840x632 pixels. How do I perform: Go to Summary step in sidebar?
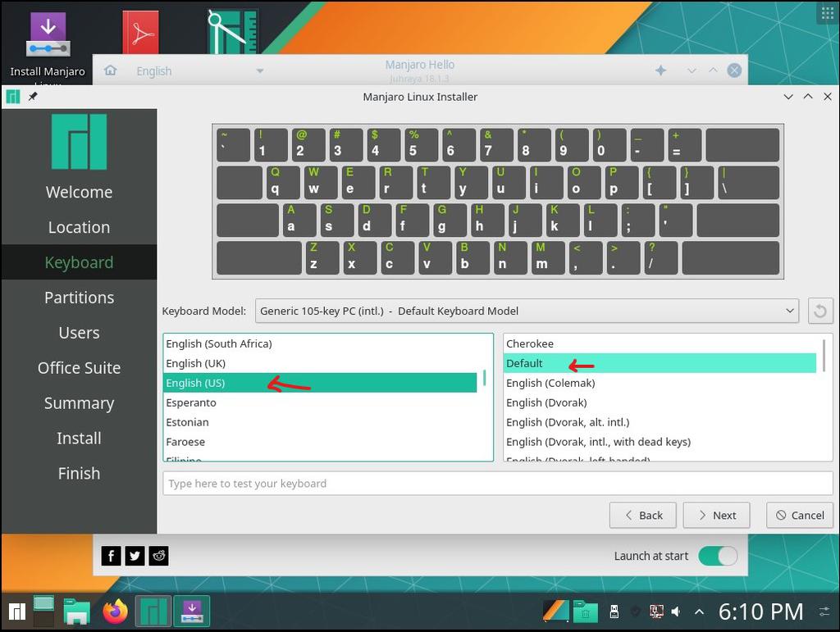click(80, 403)
